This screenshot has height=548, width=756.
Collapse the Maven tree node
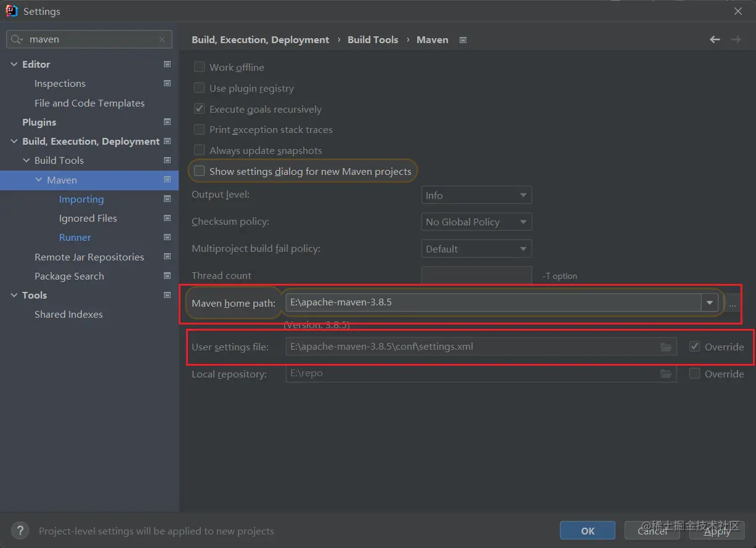39,180
